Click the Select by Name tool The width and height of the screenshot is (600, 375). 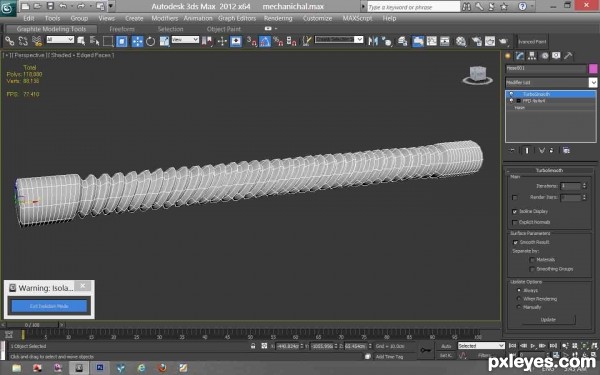point(94,41)
